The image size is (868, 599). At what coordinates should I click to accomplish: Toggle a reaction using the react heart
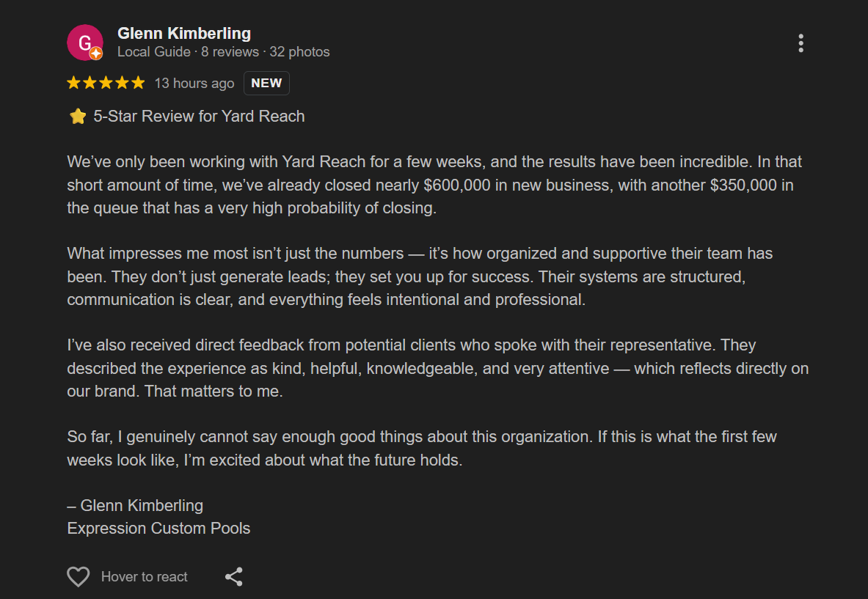point(78,577)
